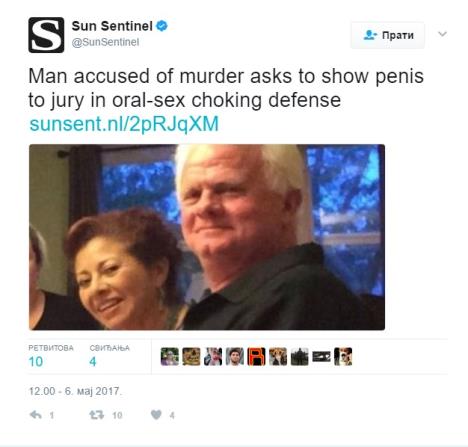This screenshot has height=447, width=468.
Task: Like the tweet with heart icon
Action: (x=156, y=415)
